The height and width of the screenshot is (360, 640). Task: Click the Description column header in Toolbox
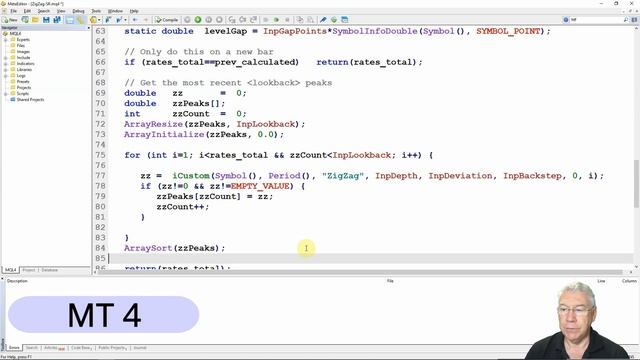pos(17,281)
